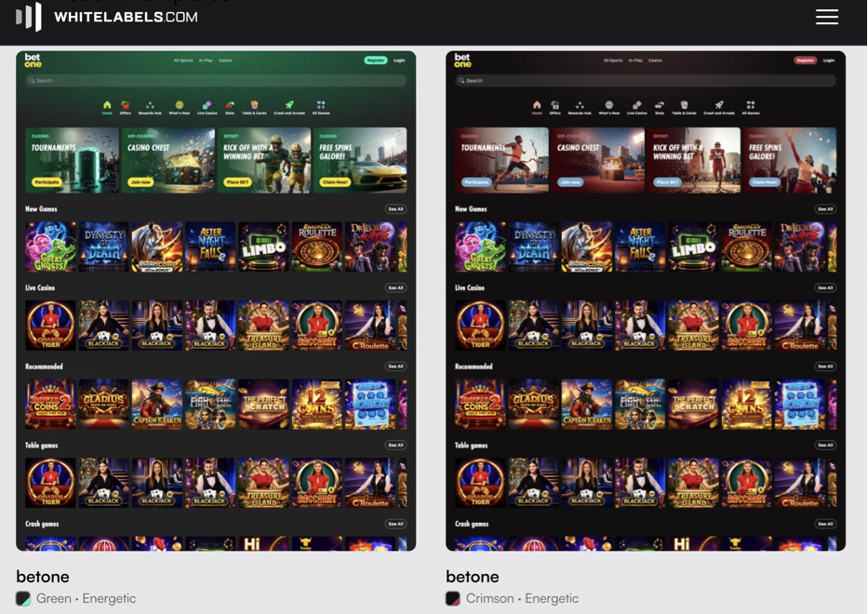
Task: Select In-Play tab in Green template
Action: 206,60
